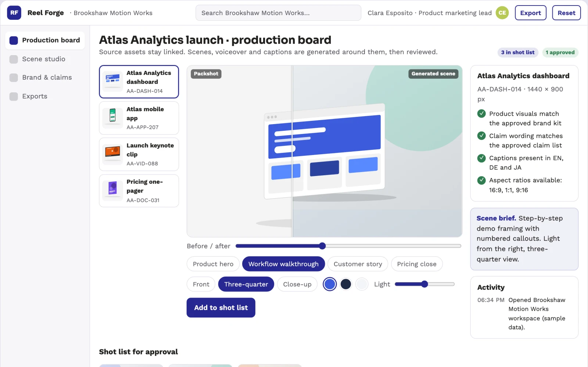
Task: Choose the Product hero scene type
Action: 213,264
